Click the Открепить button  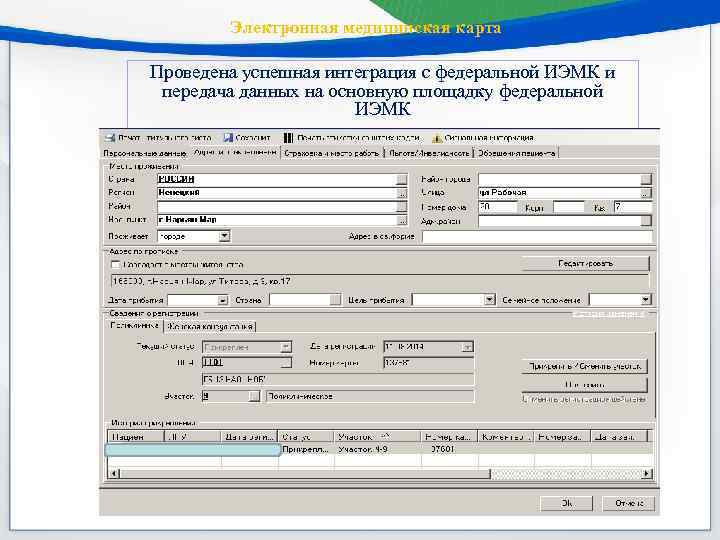585,385
